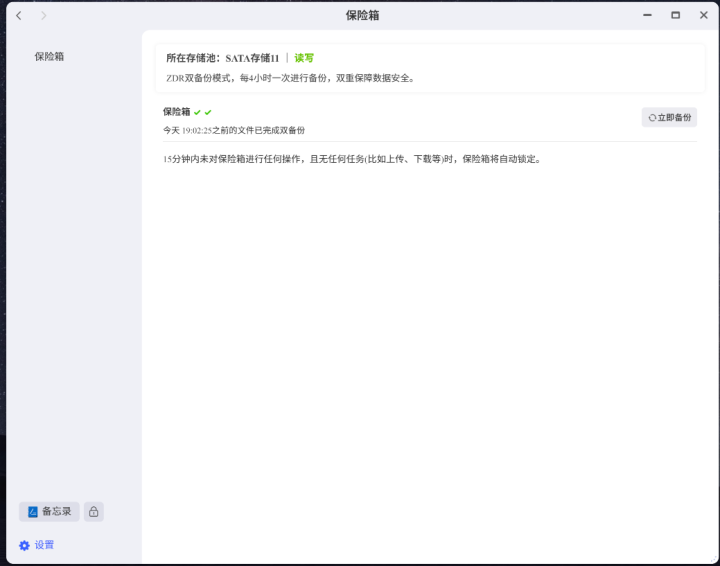This screenshot has height=566, width=720.
Task: Select 保险箱 in the left sidebar
Action: tap(49, 57)
